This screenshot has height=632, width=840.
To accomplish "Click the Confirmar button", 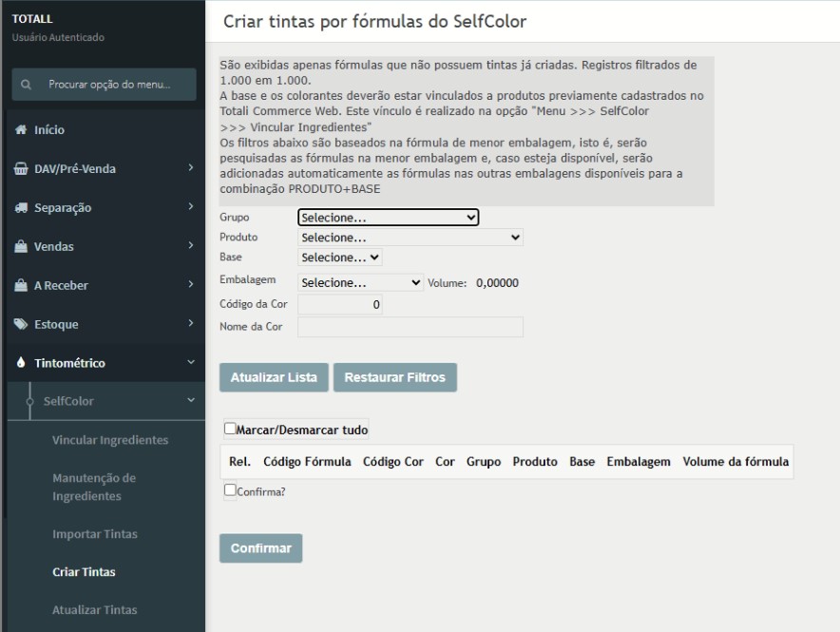I will click(261, 548).
